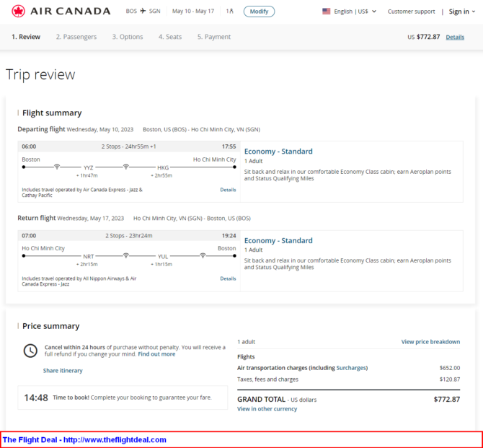Viewport: 483px width, 448px height.
Task: Click the + 1hr15m layover text
Action: pos(161,264)
